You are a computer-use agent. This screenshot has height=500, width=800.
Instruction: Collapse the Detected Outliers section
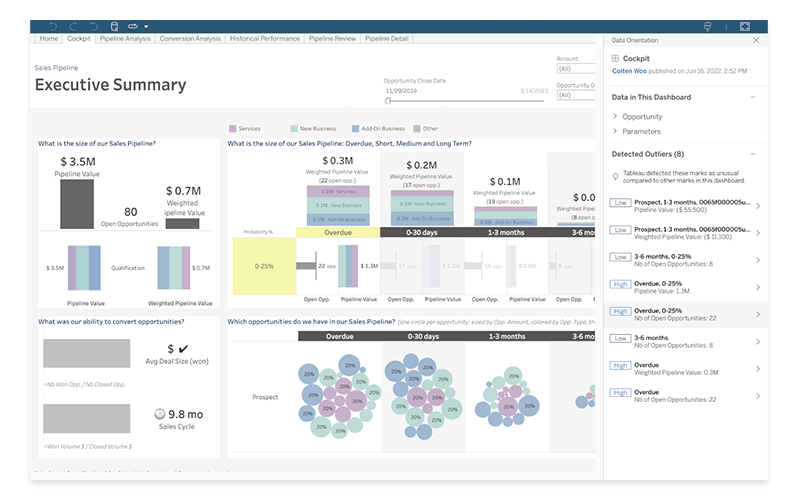click(x=752, y=154)
